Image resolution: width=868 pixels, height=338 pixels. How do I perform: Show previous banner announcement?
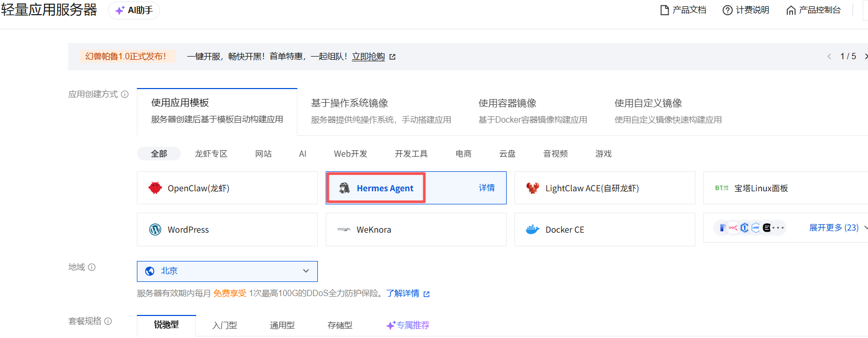[829, 56]
